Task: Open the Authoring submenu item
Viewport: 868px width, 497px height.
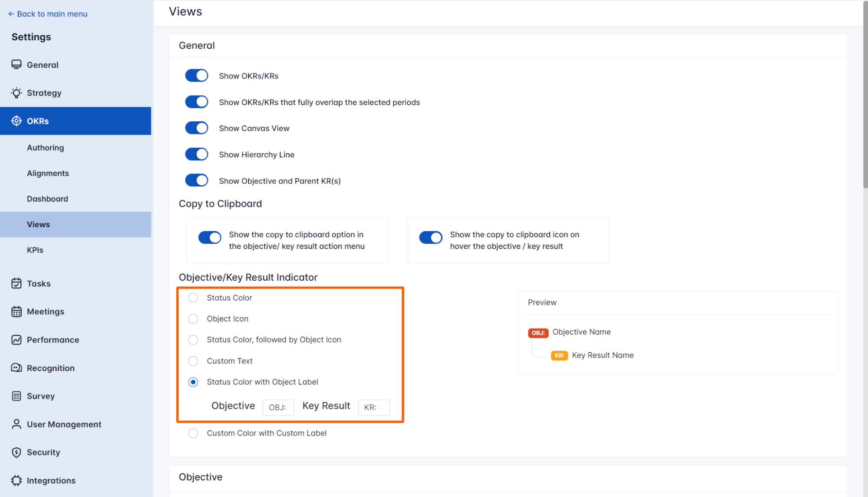Action: click(45, 148)
